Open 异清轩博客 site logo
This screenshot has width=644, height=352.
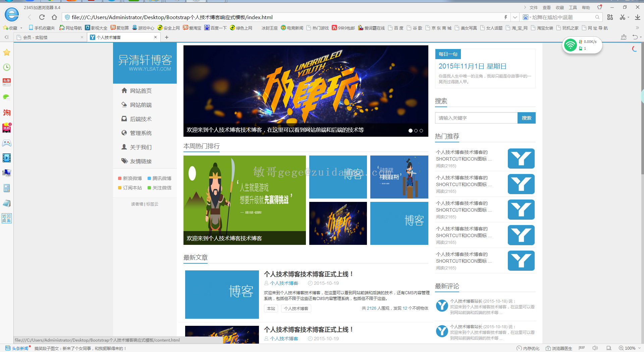pyautogui.click(x=145, y=63)
